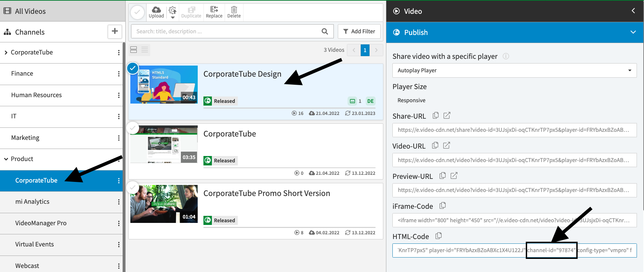Screen dimensions: 644x272
Task: Collapse the Publish section
Action: (x=633, y=32)
